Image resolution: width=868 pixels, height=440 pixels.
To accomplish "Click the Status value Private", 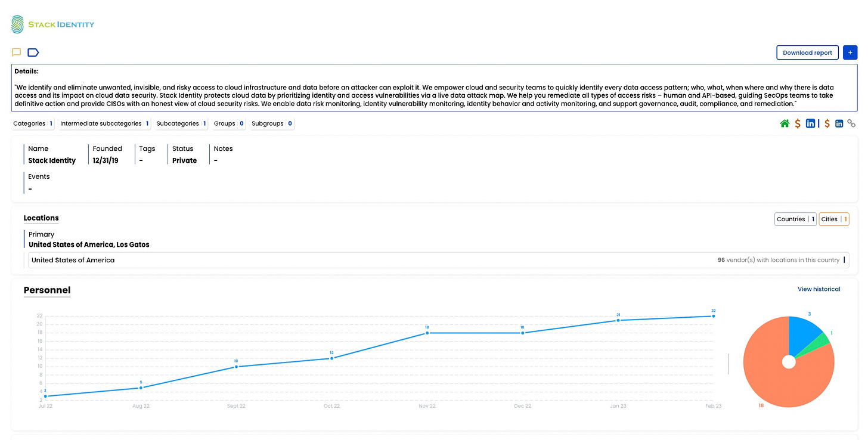I will [184, 160].
